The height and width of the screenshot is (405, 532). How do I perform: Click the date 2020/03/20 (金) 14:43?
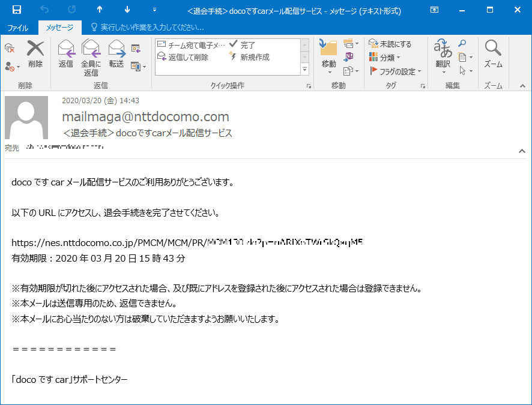[x=100, y=101]
